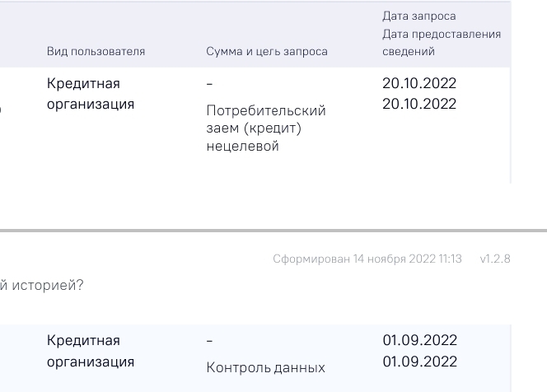Click the lower 20.10.2022 provision date
This screenshot has width=547, height=392.
[x=419, y=104]
